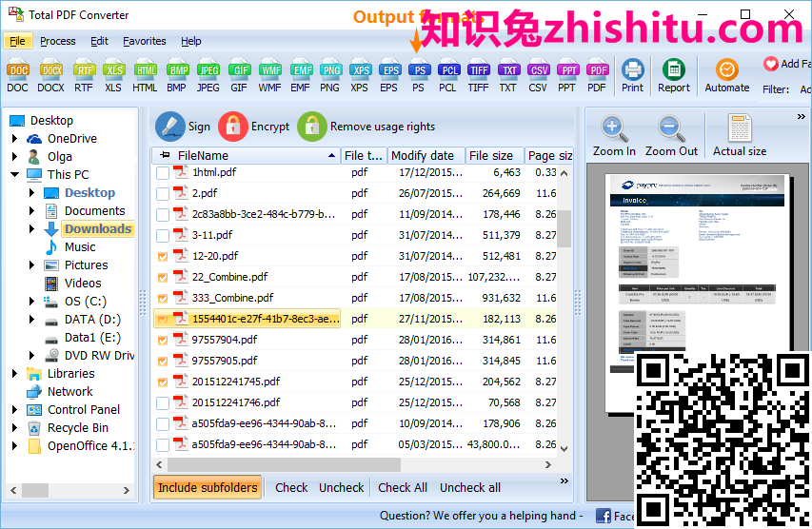The image size is (812, 529).
Task: Uncheck the box for 12-20.pdf
Action: click(163, 256)
